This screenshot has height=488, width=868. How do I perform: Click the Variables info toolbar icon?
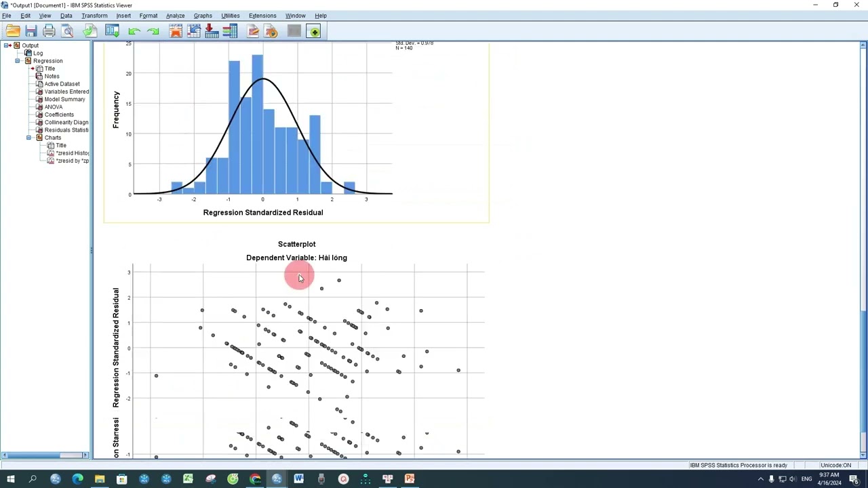coord(230,31)
